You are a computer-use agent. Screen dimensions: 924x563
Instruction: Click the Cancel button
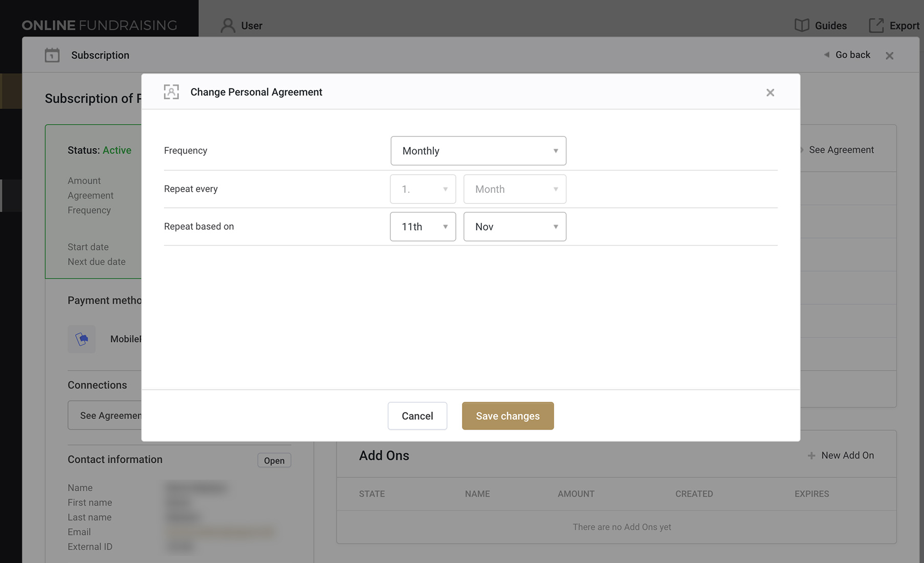tap(417, 416)
